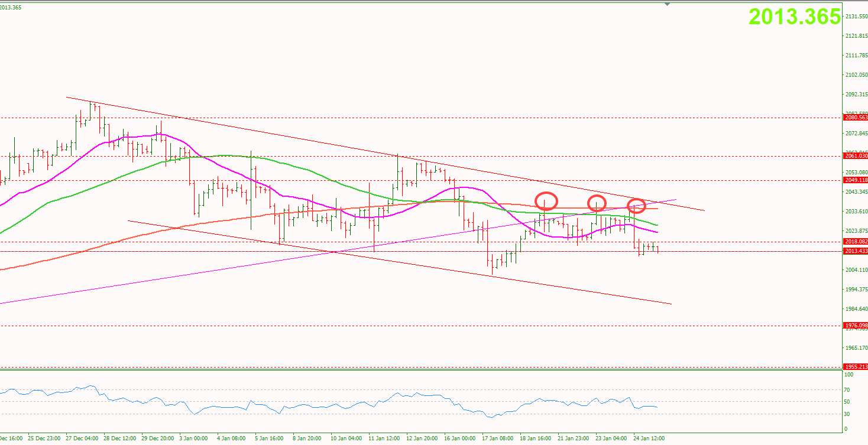868x445 pixels.
Task: Click the RSI scale value 100
Action: coord(849,375)
